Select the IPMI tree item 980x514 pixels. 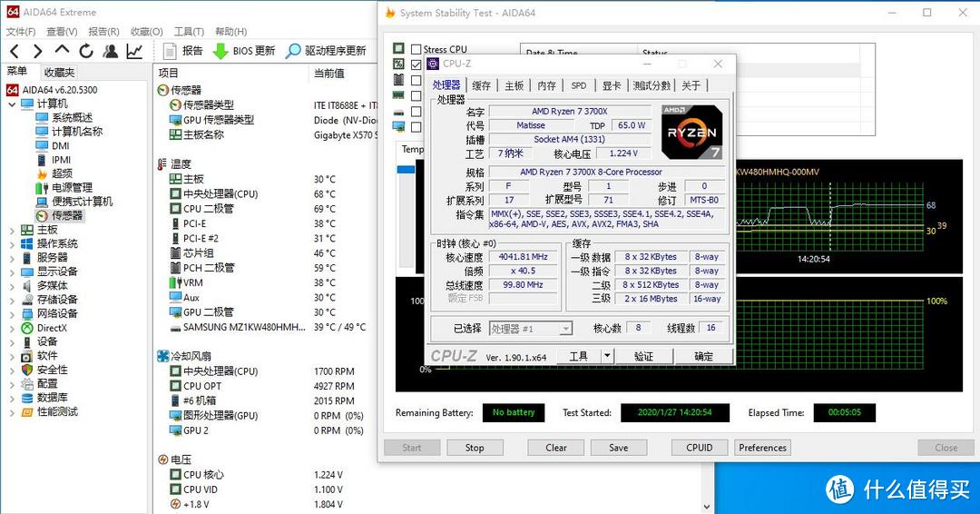(62, 160)
